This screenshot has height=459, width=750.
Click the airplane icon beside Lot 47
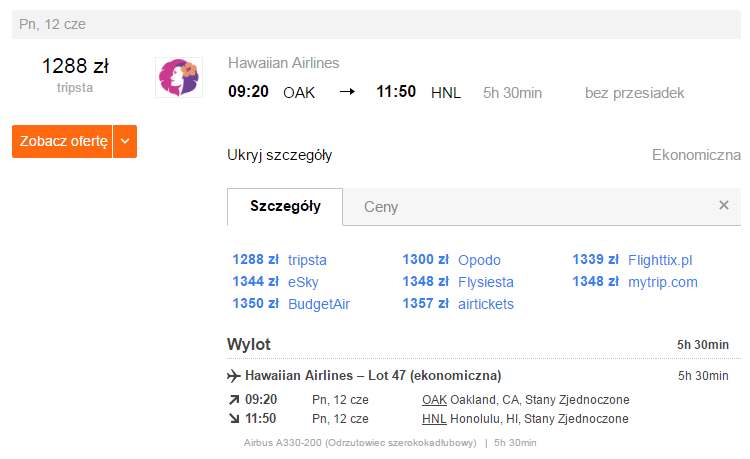point(233,376)
